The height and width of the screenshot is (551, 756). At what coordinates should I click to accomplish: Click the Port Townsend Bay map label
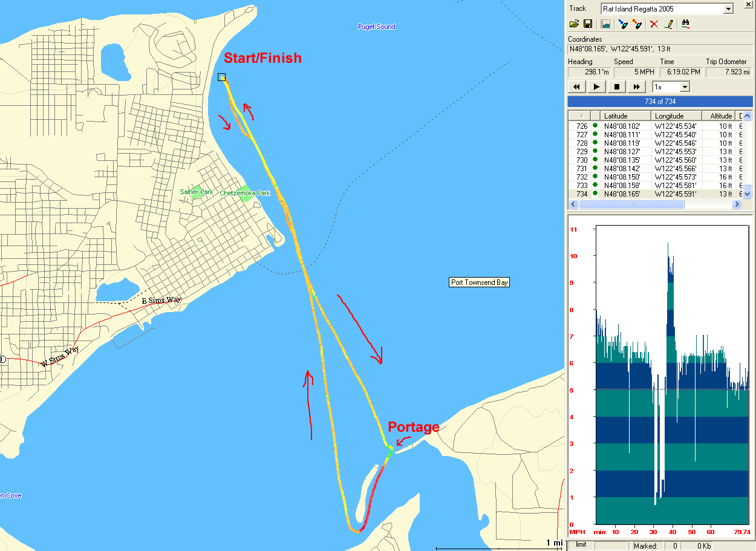[480, 282]
